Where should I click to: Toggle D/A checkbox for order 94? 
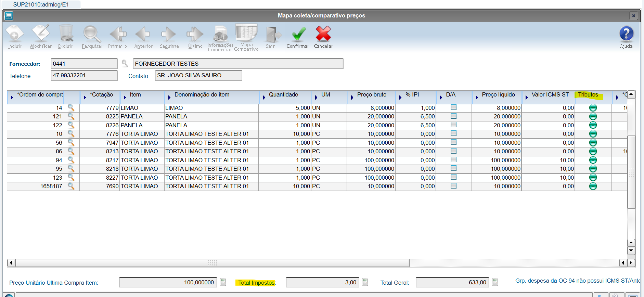point(453,160)
